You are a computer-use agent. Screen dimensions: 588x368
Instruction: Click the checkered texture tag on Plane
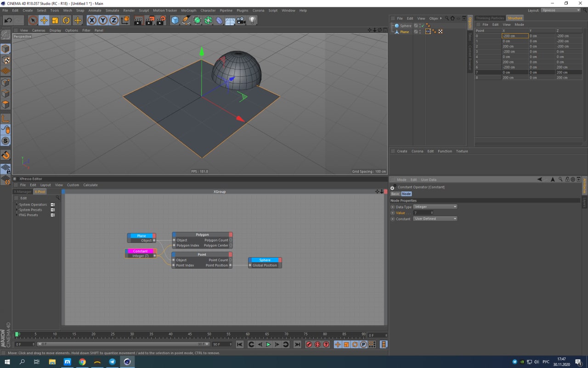coord(440,32)
